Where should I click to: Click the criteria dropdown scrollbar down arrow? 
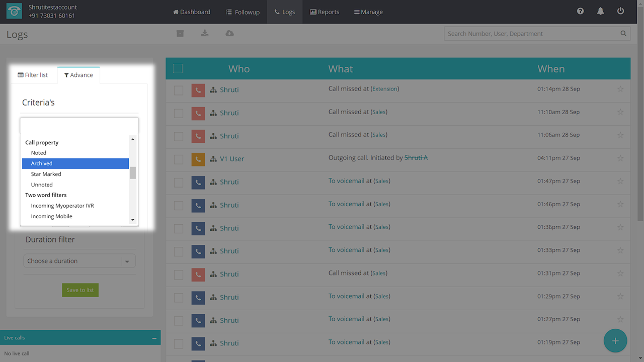133,220
